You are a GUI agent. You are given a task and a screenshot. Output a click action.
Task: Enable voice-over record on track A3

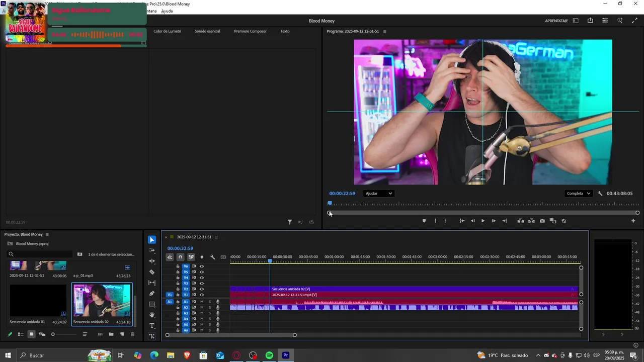click(218, 313)
